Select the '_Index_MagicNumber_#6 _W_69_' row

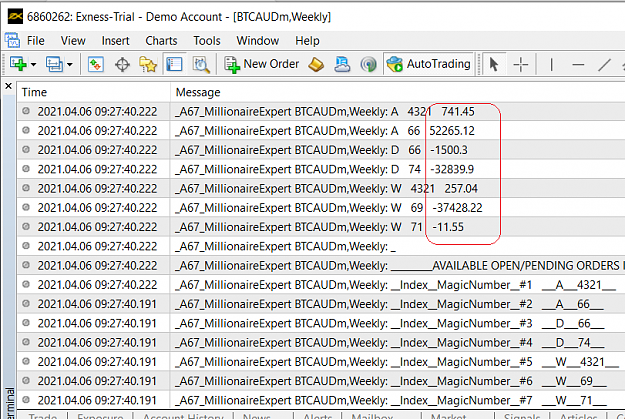pyautogui.click(x=321, y=381)
